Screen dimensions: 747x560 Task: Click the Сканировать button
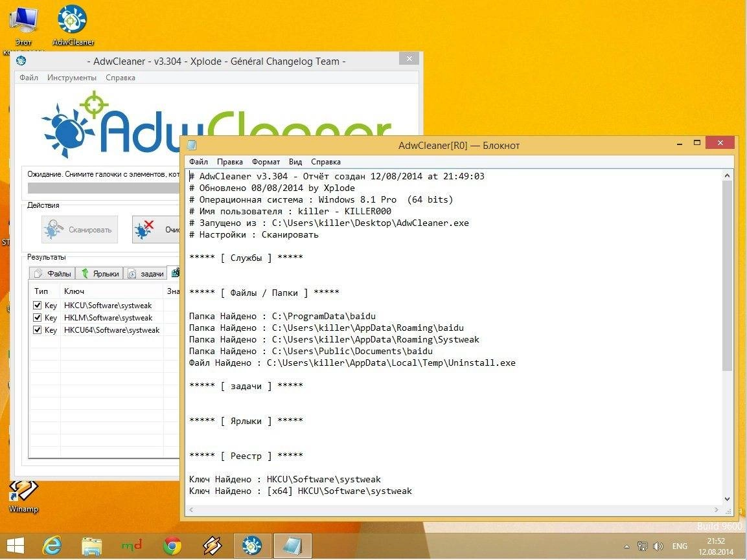[80, 230]
